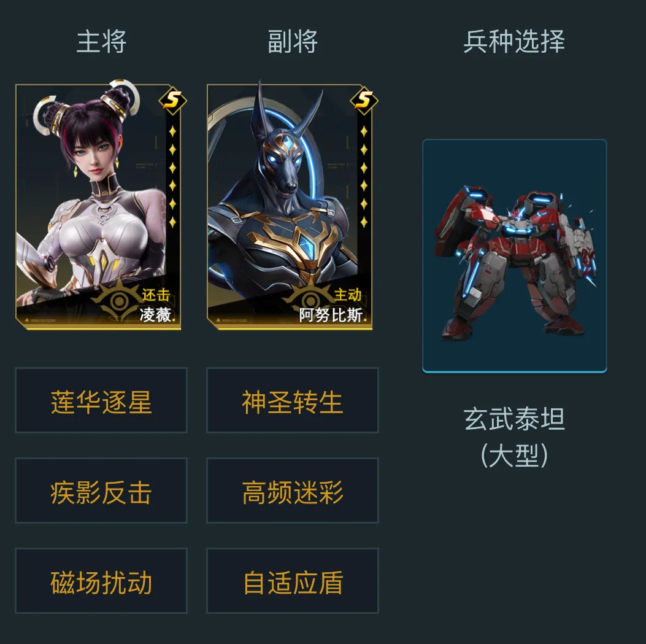Select the 玄武泰坦 mech unit image
646x644 pixels.
515,256
